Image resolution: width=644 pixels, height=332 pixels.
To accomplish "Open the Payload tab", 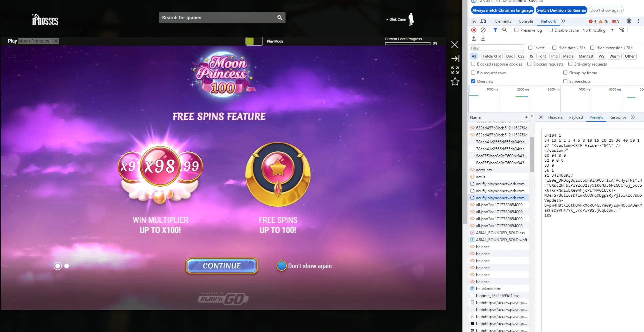I will 576,117.
